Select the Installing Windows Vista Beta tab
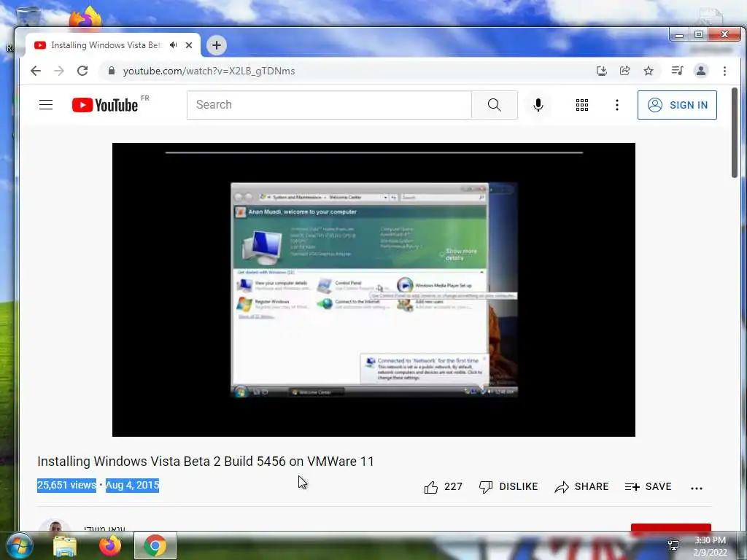This screenshot has width=747, height=560. click(x=107, y=45)
